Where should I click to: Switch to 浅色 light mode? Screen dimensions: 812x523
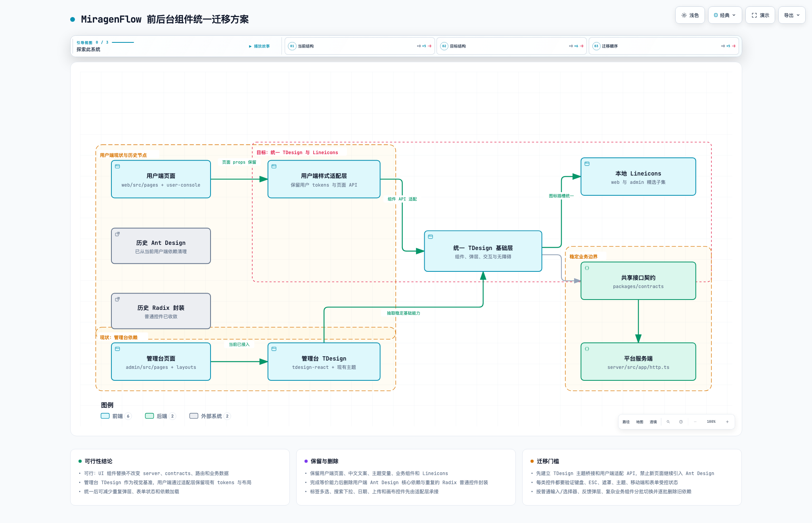[x=690, y=15]
